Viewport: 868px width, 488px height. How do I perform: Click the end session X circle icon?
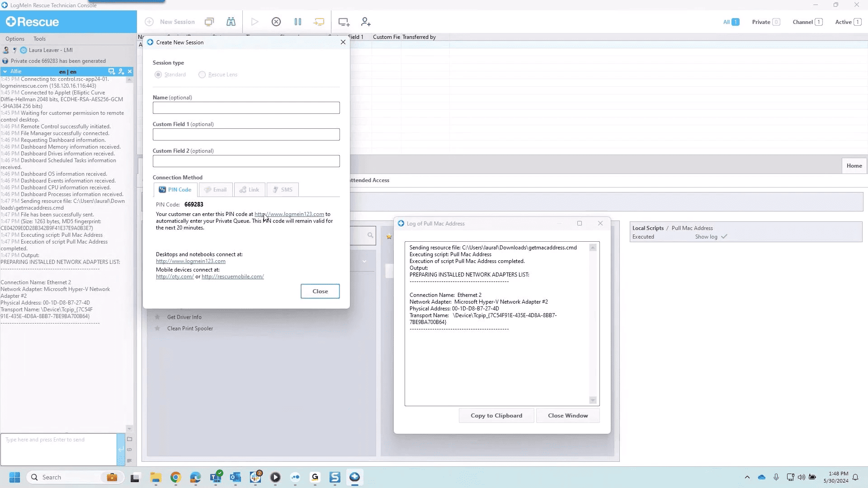click(276, 22)
